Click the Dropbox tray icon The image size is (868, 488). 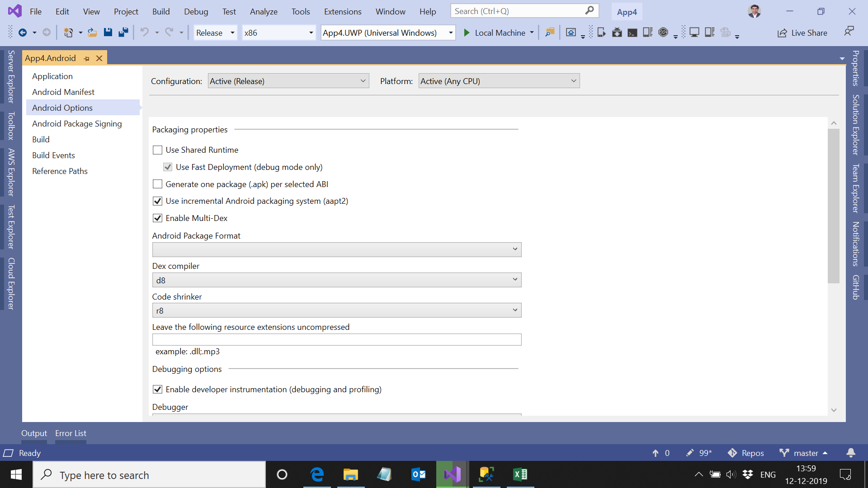[748, 474]
